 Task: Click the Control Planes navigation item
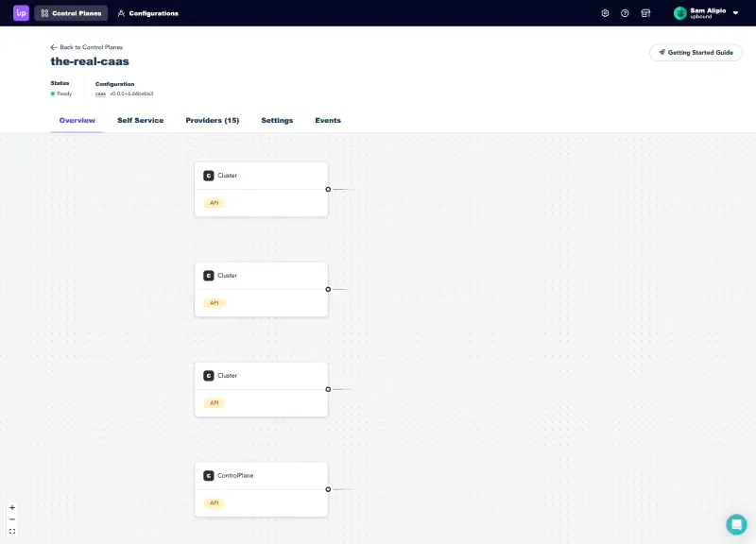[71, 13]
